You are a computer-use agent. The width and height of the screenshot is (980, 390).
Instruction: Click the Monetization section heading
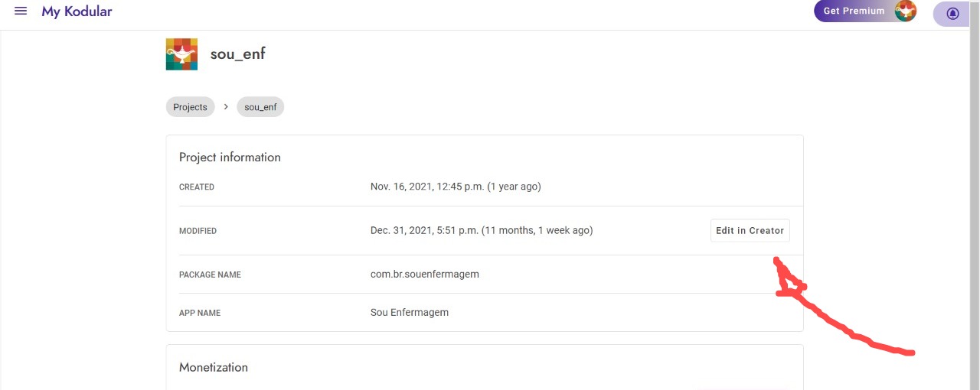tap(214, 367)
